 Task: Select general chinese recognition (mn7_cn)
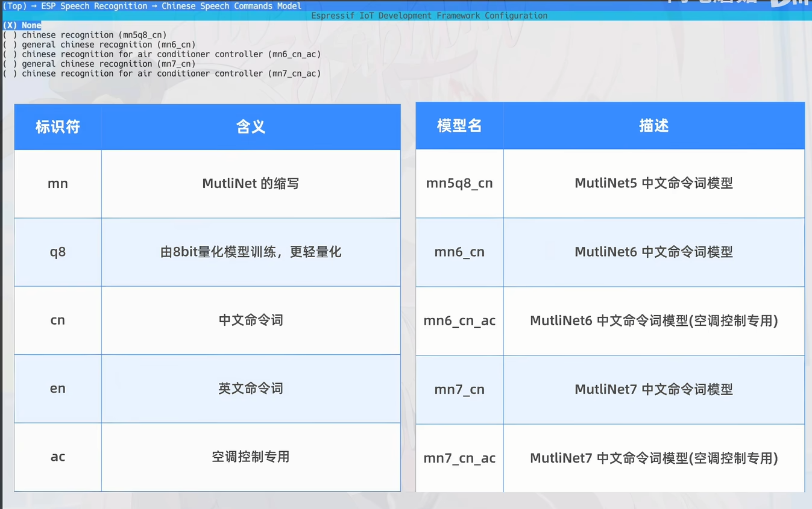point(99,64)
